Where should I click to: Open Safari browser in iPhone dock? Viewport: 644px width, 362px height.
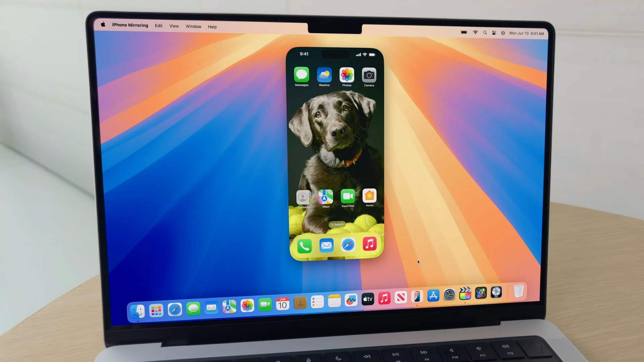coord(348,245)
